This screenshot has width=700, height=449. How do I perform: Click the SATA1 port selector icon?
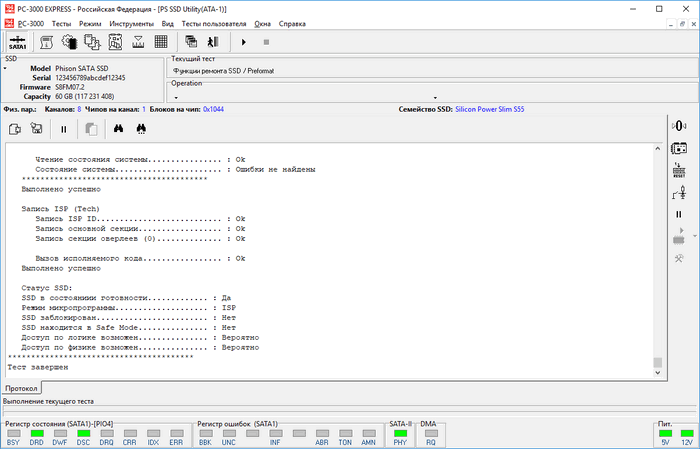click(17, 41)
